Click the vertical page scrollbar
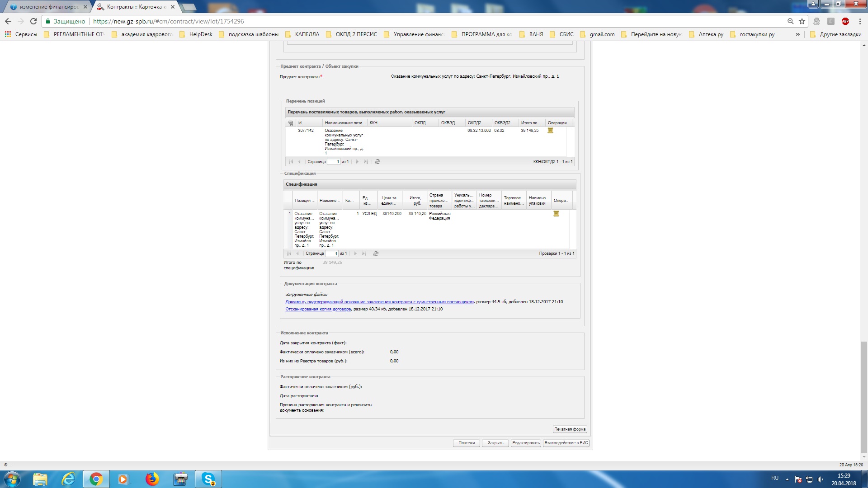This screenshot has width=868, height=488. pos(864,398)
